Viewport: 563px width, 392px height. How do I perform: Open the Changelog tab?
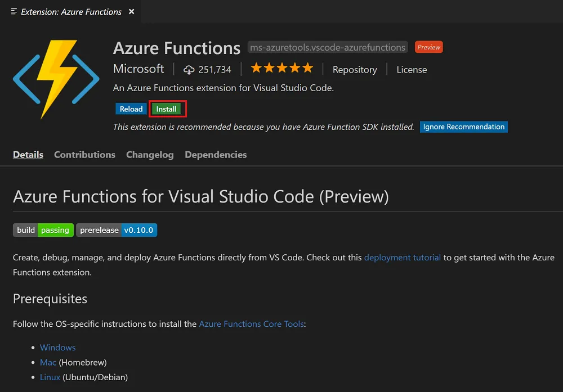tap(150, 155)
